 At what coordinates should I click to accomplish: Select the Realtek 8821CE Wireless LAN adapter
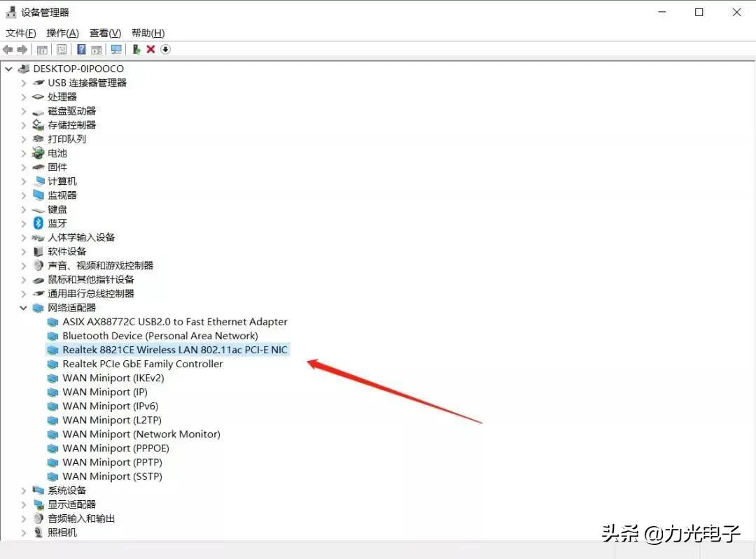pos(175,350)
